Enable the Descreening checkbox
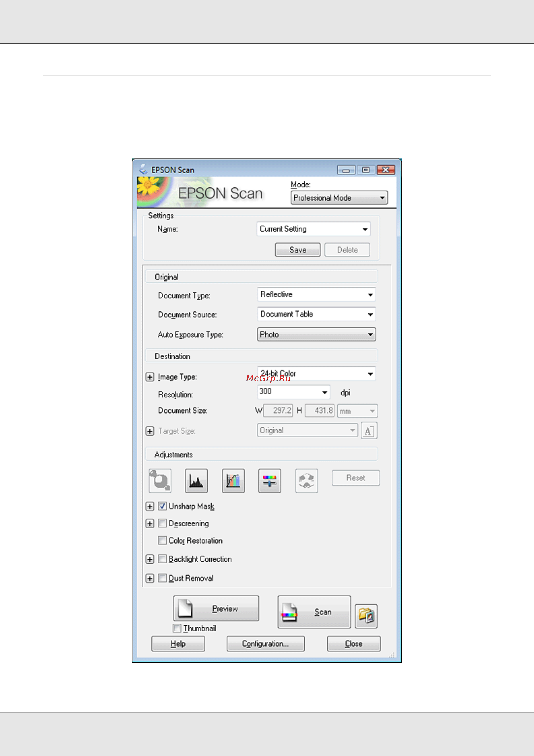Viewport: 534px width, 756px height. tap(162, 523)
